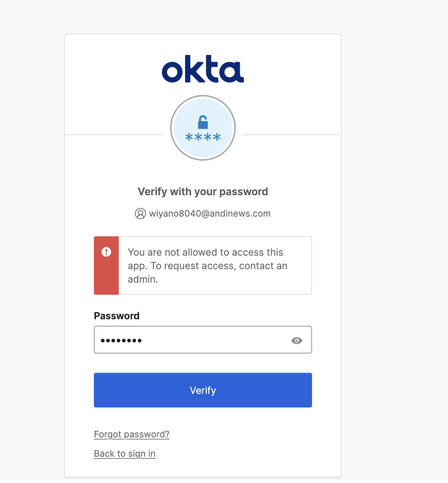Click the divider line right of the badge
448x483 pixels.
[x=292, y=135]
